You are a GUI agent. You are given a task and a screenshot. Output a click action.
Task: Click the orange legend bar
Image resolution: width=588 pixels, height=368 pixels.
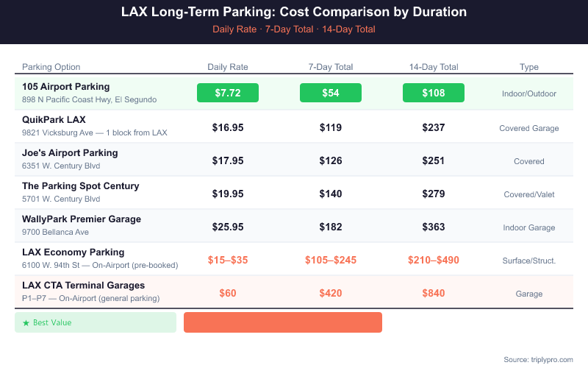[282, 322]
